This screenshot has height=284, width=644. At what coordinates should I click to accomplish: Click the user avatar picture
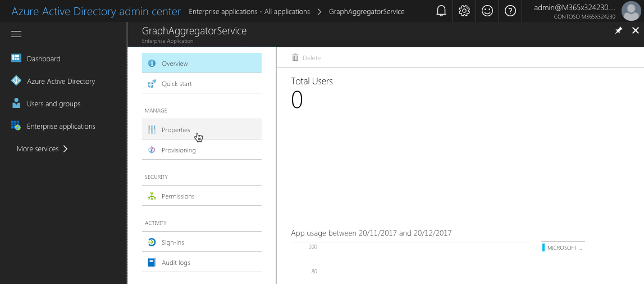pos(632,11)
